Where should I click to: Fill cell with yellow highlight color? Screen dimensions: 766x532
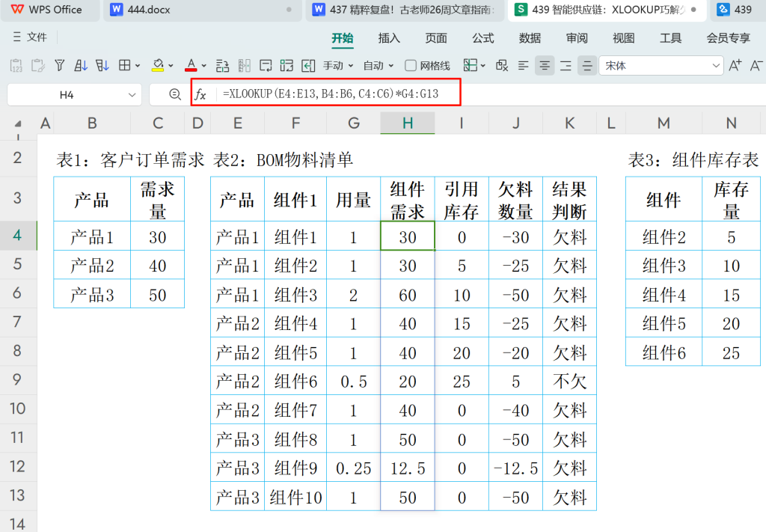coord(158,65)
